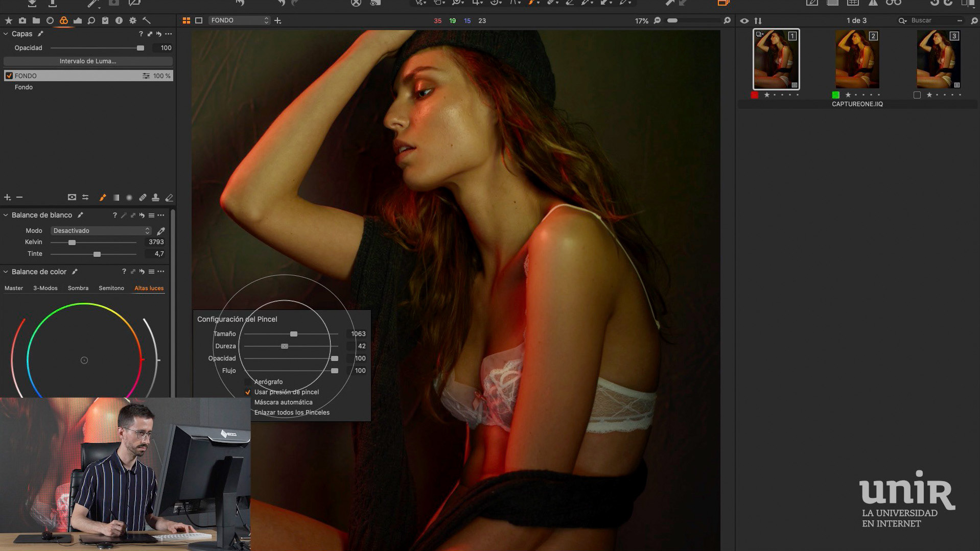Open the Modo Desactivado dropdown
980x551 pixels.
tap(101, 231)
